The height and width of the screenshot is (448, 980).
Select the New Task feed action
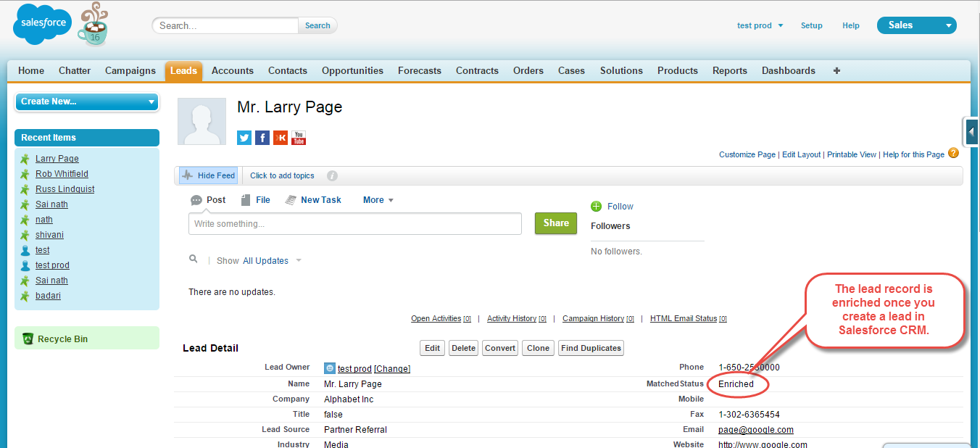click(x=313, y=200)
